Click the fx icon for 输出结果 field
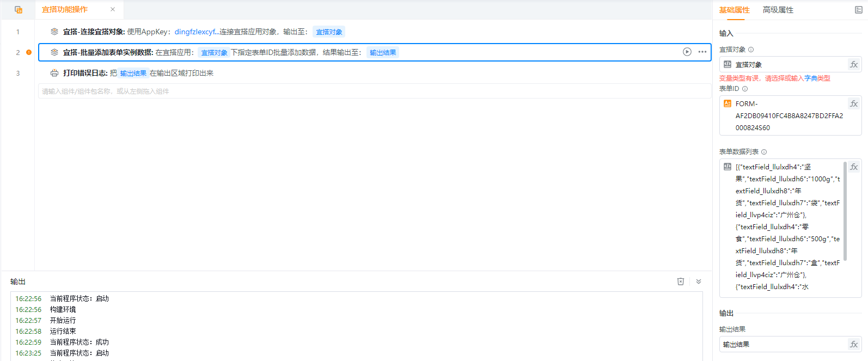This screenshot has height=361, width=868. tap(853, 344)
